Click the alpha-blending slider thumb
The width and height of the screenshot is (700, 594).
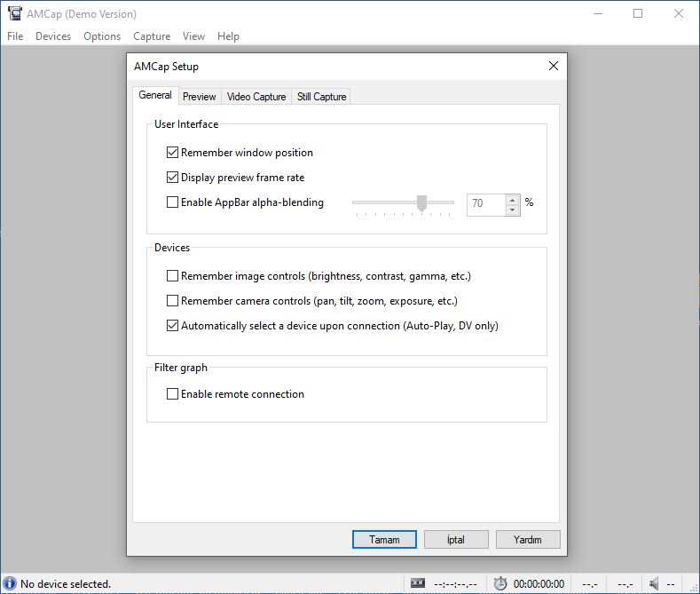(x=421, y=203)
